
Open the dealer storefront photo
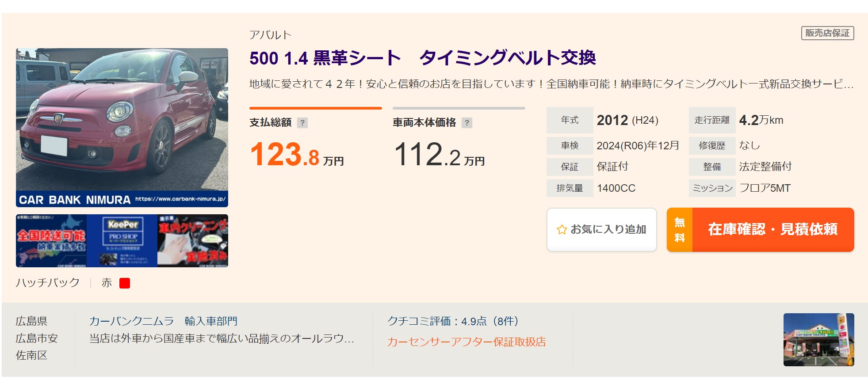819,340
